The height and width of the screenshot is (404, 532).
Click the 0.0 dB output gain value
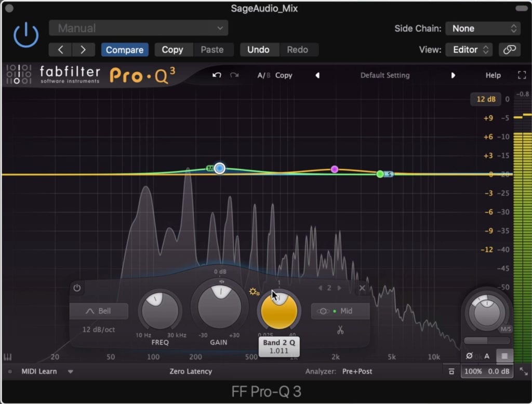[498, 371]
